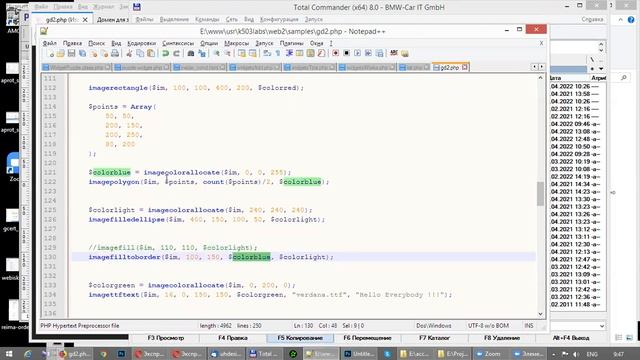Toggle synchronized vertical scrolling icon

pos(242,53)
